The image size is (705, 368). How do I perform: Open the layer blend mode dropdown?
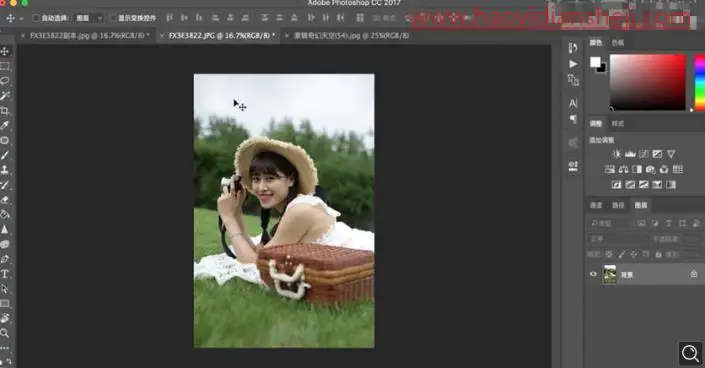619,239
